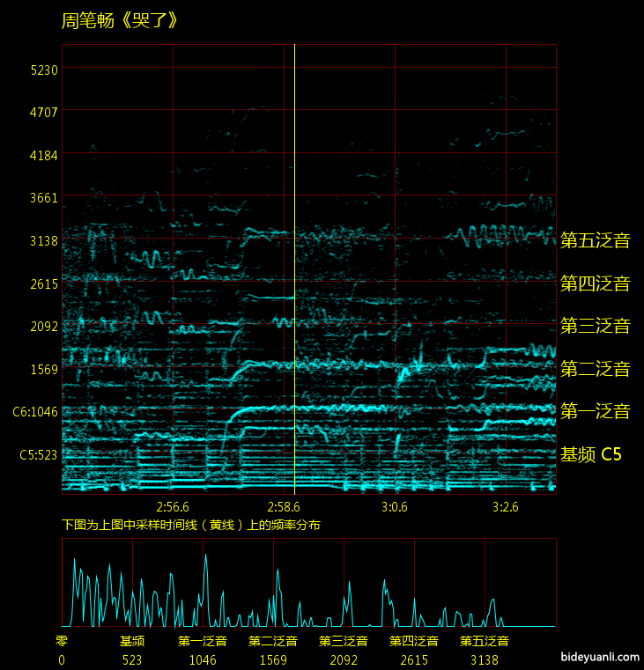Select the 4707 frequency axis label
Viewport: 644px width, 670px height.
[x=43, y=112]
